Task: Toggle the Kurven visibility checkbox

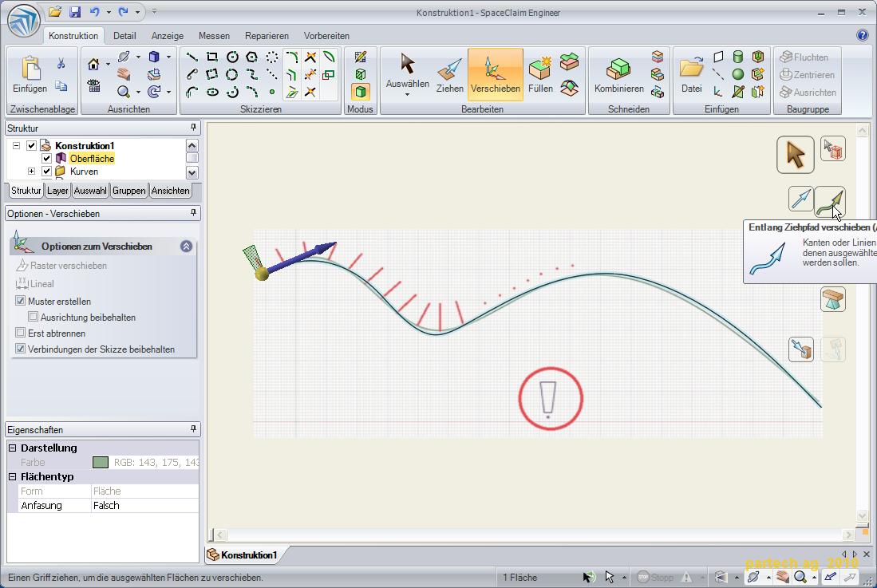Action: pyautogui.click(x=46, y=172)
